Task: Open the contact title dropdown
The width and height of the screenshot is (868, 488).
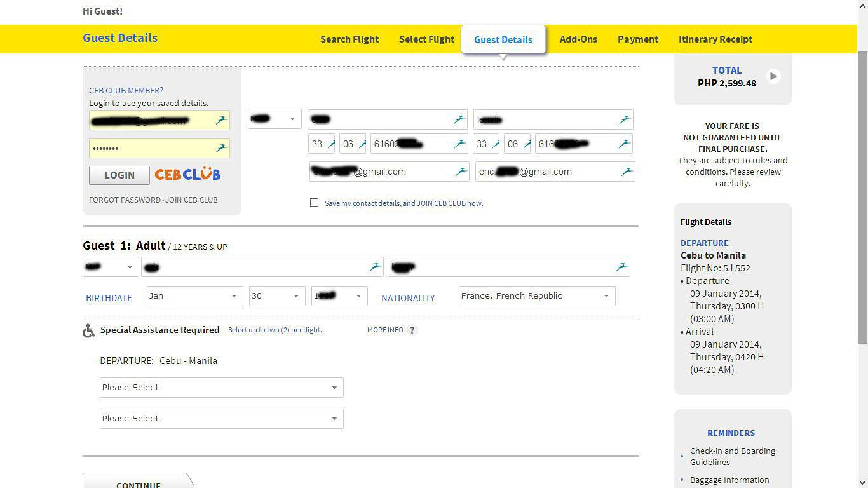Action: (275, 119)
